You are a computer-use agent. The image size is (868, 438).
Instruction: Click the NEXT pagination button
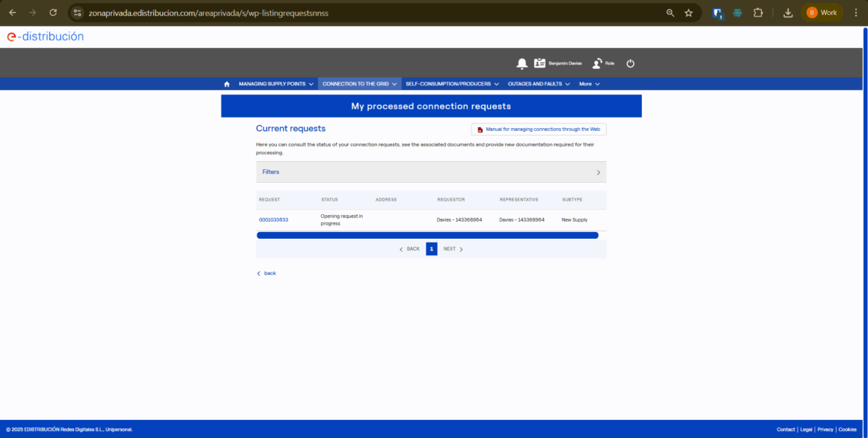click(453, 249)
